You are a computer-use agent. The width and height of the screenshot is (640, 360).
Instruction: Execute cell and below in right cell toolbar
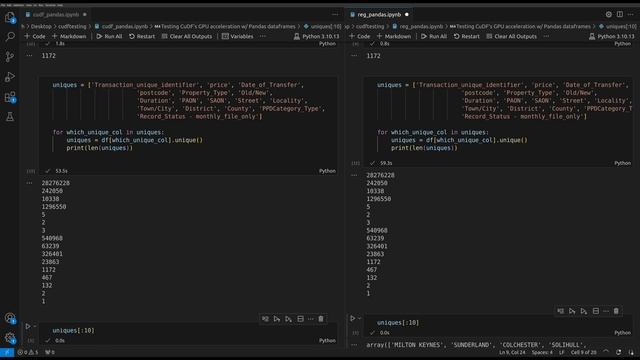pos(584,311)
